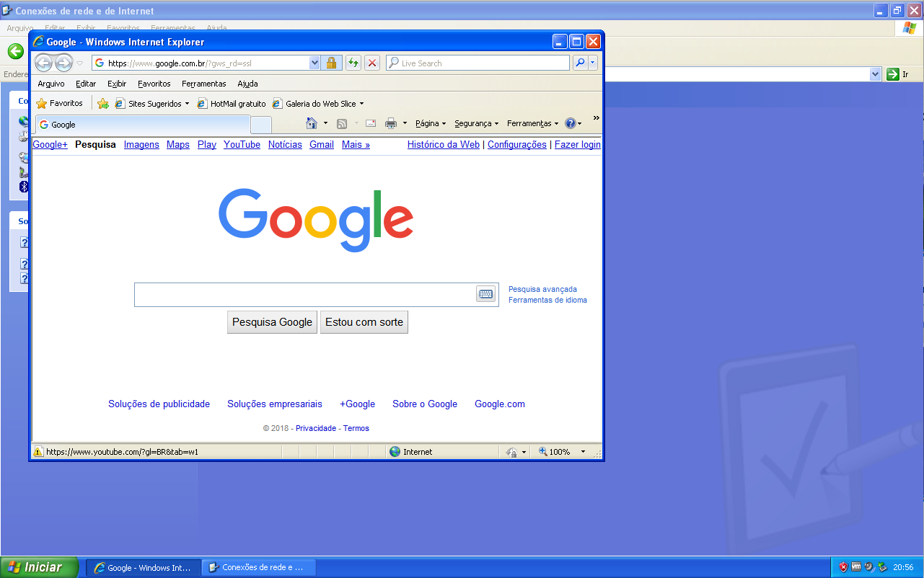Open the zoom level 100% dropdown

click(x=584, y=452)
